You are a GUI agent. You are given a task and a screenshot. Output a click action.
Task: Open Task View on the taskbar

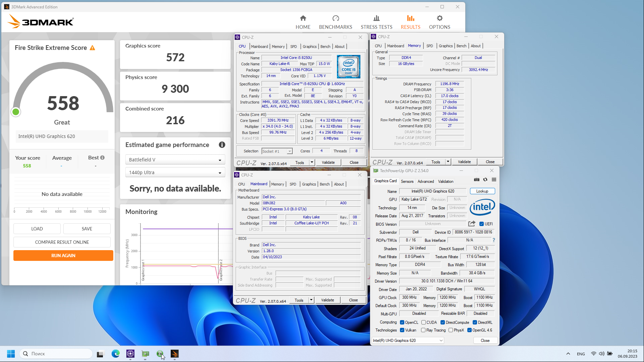[100, 354]
